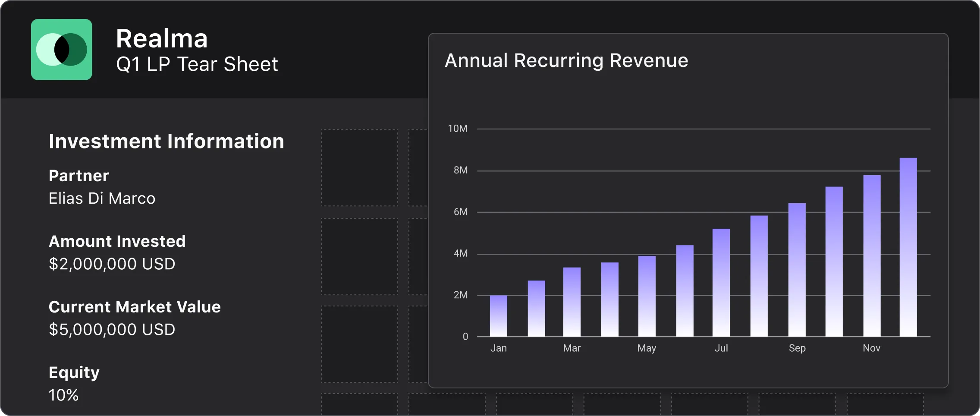The width and height of the screenshot is (980, 416).
Task: Click the November revenue bar
Action: 871,255
